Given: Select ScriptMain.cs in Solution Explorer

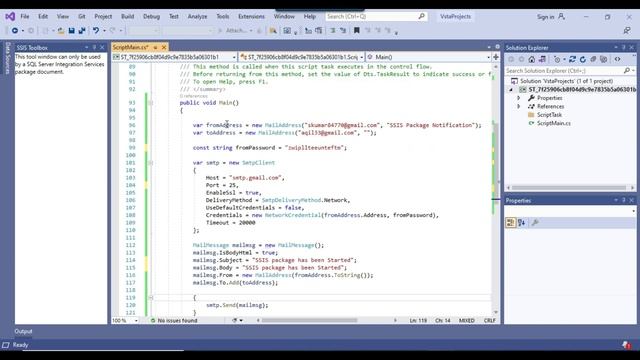Looking at the screenshot, I should click(553, 123).
